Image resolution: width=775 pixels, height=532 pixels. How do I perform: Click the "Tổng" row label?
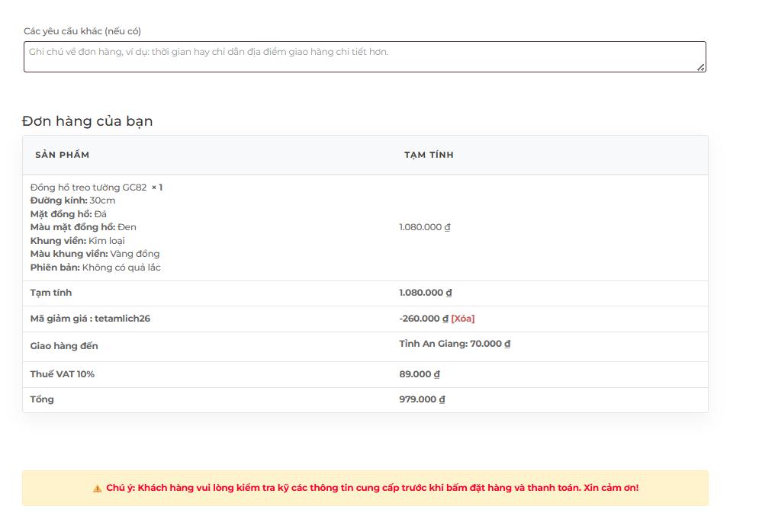pyautogui.click(x=42, y=399)
